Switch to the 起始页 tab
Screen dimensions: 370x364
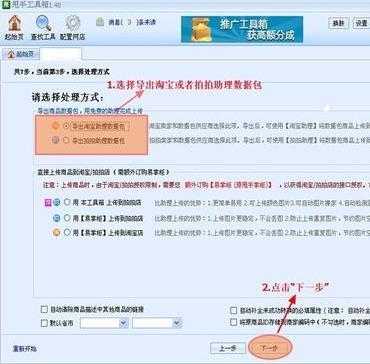(x=21, y=54)
